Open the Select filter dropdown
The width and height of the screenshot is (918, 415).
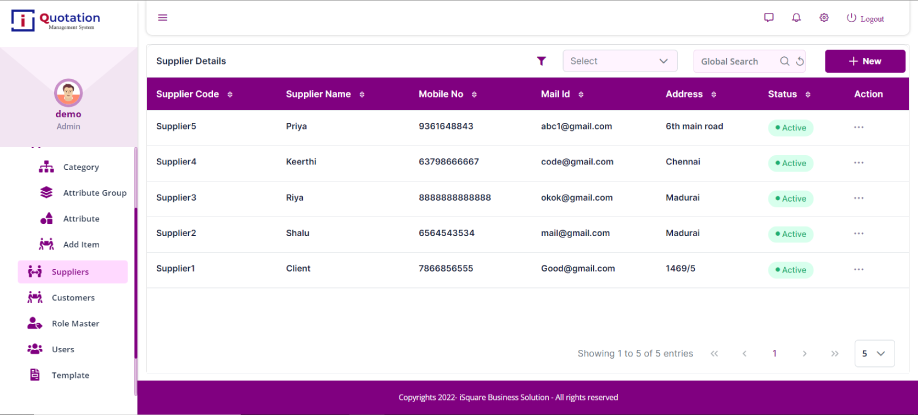point(620,61)
